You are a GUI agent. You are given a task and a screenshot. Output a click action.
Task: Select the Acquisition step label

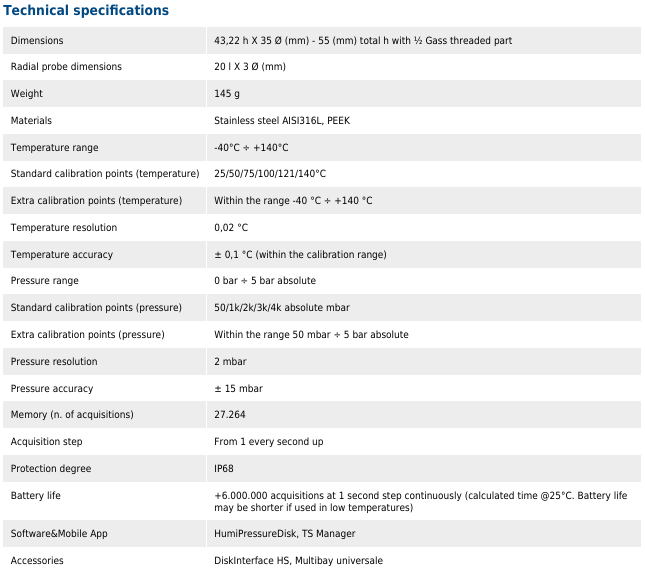tap(47, 442)
